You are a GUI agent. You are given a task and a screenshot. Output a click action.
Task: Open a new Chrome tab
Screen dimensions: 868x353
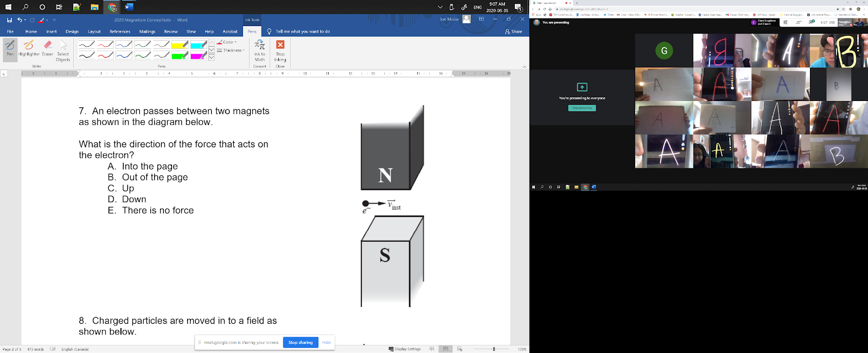pos(577,3)
